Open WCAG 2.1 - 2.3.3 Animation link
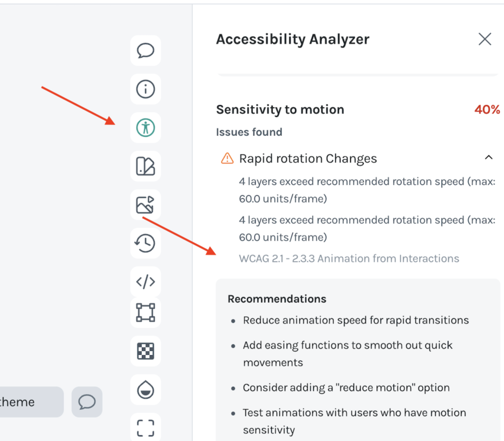This screenshot has height=441, width=504. coord(349,258)
